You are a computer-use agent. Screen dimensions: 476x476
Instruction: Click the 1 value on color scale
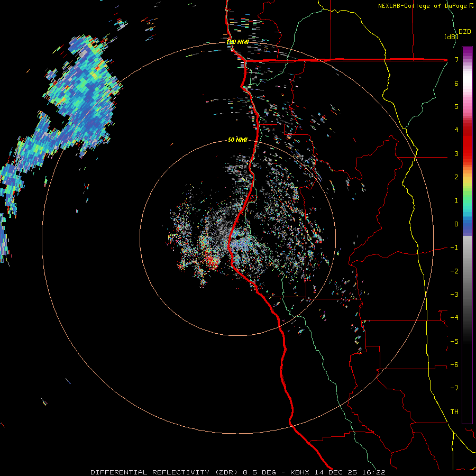(x=456, y=200)
